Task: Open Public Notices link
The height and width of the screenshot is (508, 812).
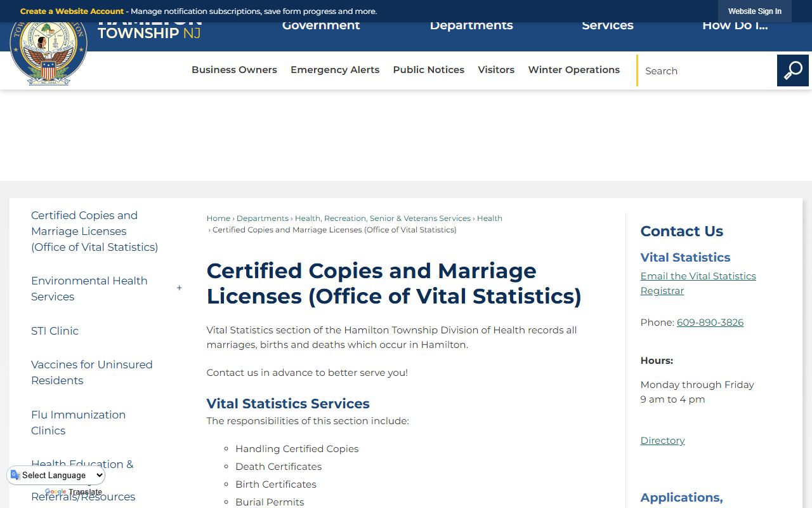Action: click(428, 70)
